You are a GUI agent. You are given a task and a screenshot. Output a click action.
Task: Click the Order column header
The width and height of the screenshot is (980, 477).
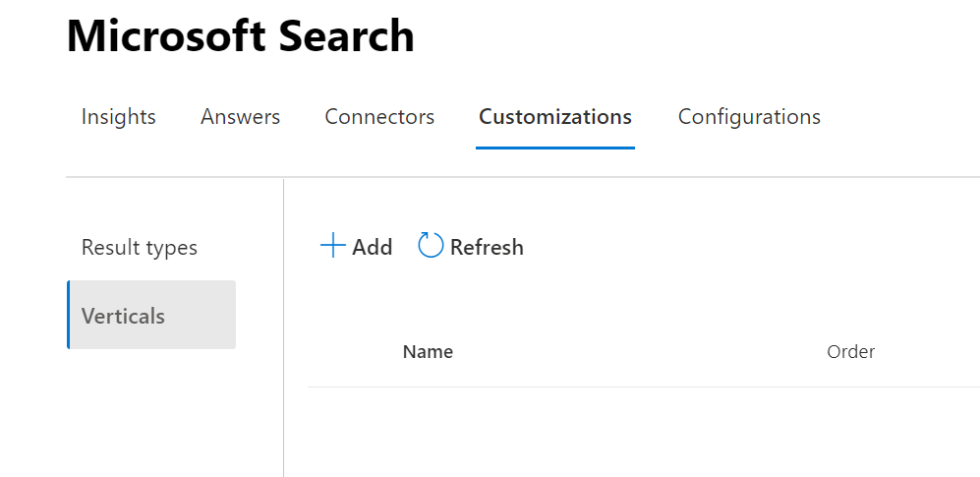tap(850, 352)
